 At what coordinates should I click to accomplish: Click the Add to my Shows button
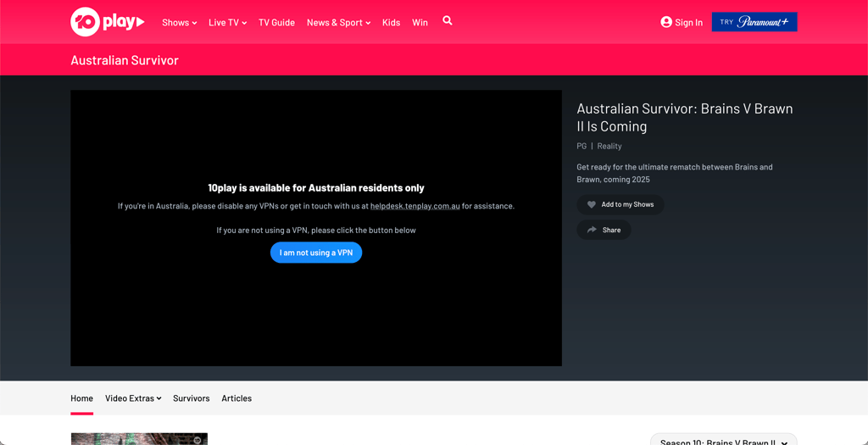620,205
